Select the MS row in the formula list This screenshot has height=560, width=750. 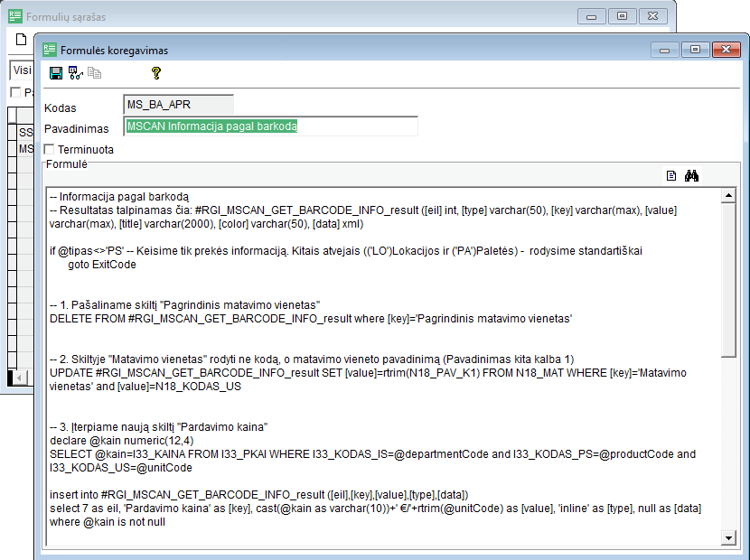tap(25, 149)
